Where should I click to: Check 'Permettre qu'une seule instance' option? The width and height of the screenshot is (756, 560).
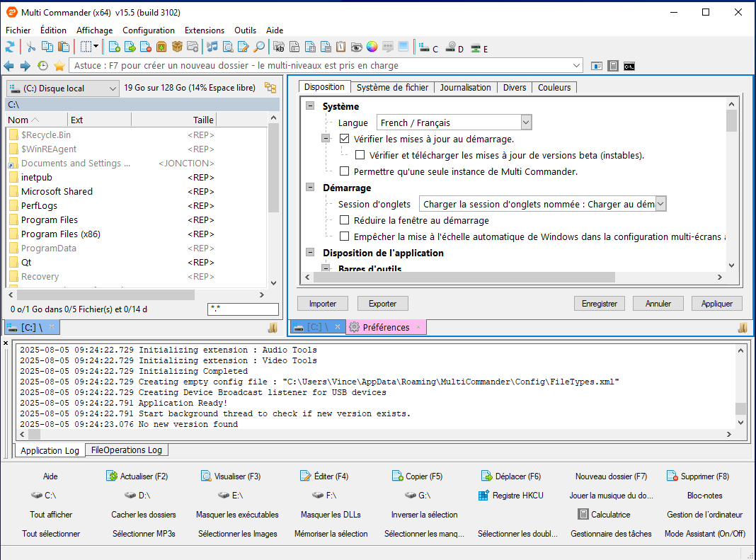[x=345, y=171]
